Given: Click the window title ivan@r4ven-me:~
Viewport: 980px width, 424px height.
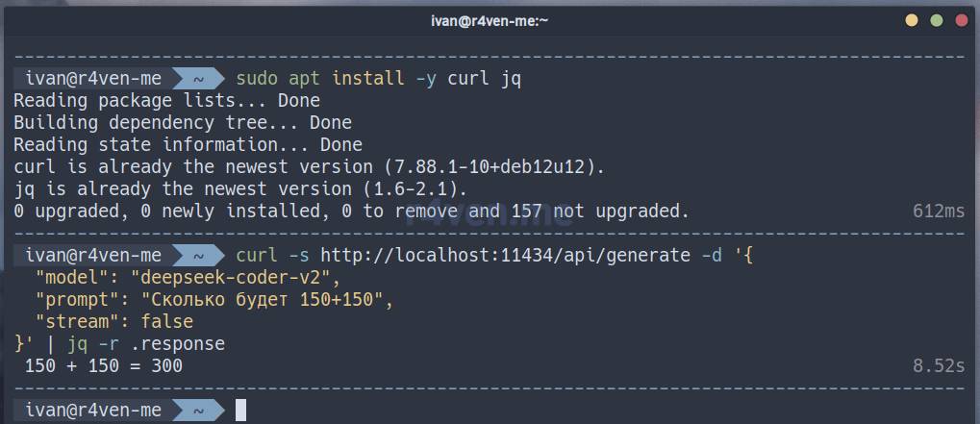Looking at the screenshot, I should 490,20.
